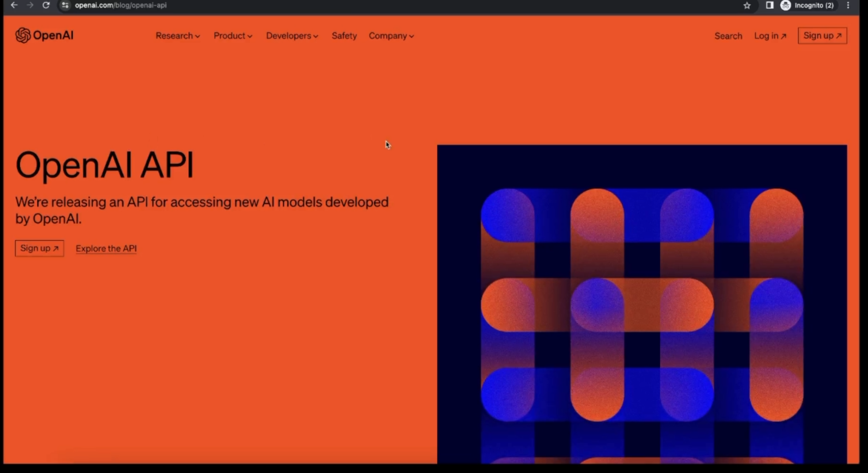The height and width of the screenshot is (473, 868).
Task: Expand the Product dropdown menu
Action: [233, 36]
